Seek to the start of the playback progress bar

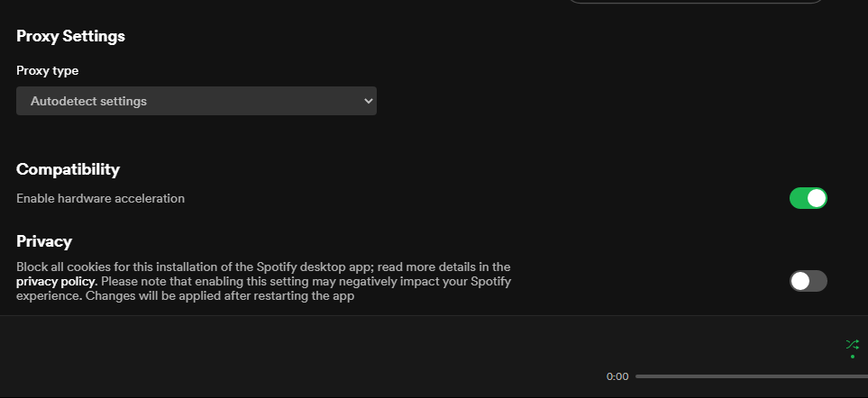(x=637, y=376)
